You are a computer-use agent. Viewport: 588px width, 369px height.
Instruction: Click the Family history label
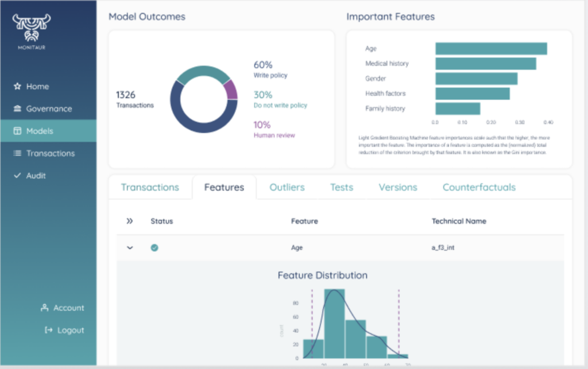tap(385, 108)
